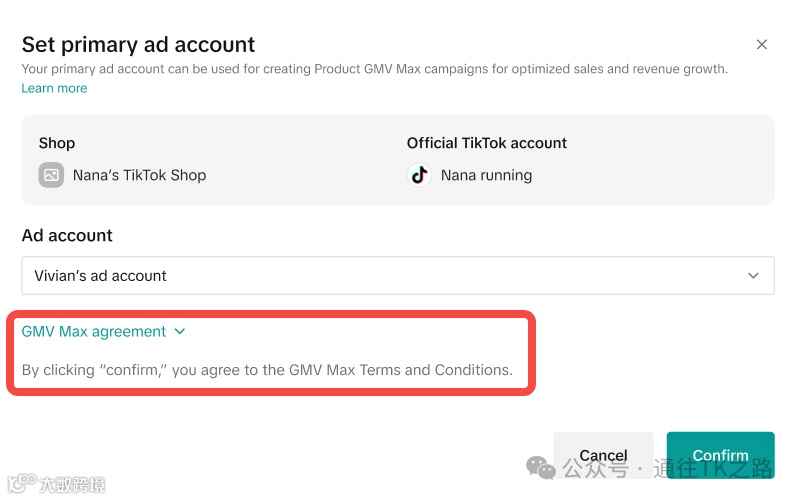Click the Shop heading label
Screen dimensions: 798x500
57,143
